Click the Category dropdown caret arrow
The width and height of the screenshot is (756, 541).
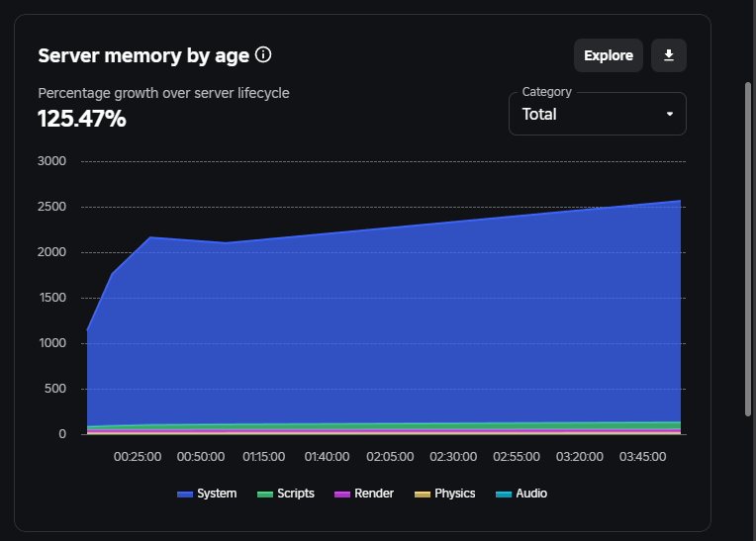(x=670, y=114)
